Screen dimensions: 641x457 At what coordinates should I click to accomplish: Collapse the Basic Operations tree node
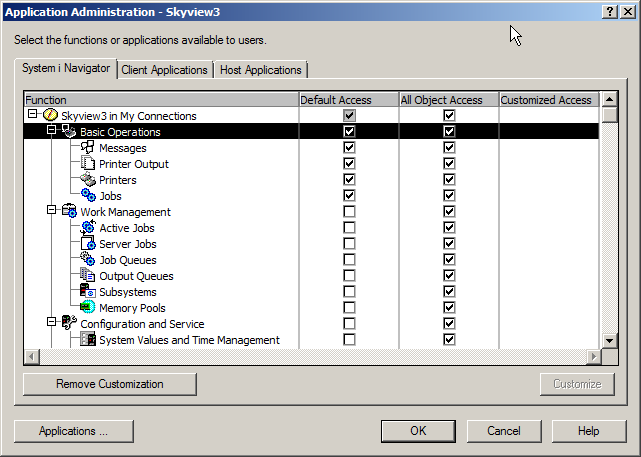point(51,130)
